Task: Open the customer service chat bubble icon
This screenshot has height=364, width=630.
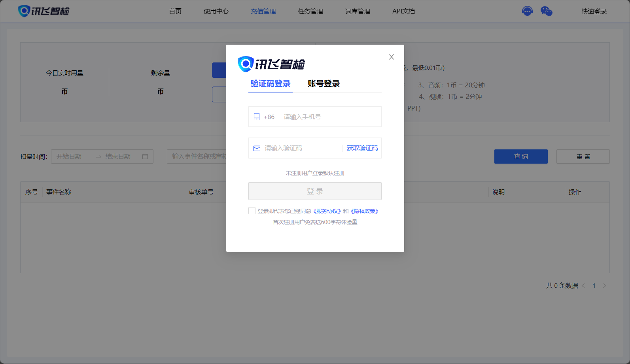Action: tap(527, 11)
